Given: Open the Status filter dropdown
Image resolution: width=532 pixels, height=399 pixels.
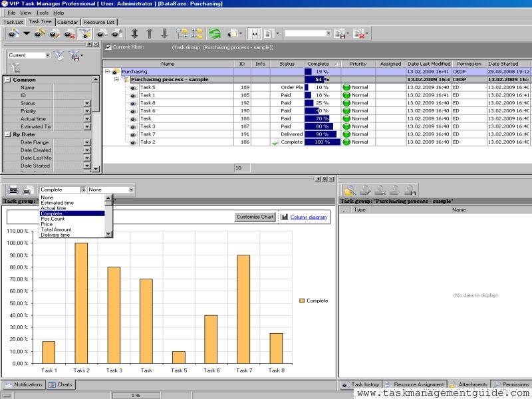Looking at the screenshot, I should point(87,103).
